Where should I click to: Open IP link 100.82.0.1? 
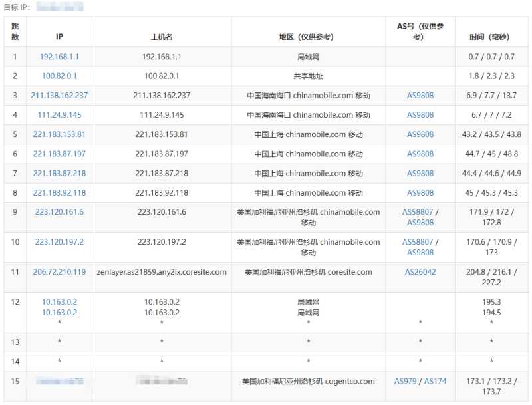coord(59,76)
